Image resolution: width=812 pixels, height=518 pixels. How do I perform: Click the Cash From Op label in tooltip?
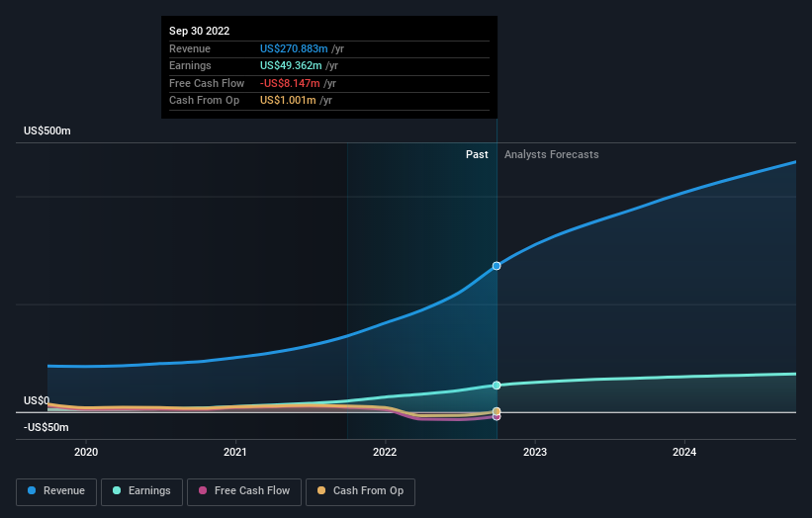[204, 101]
